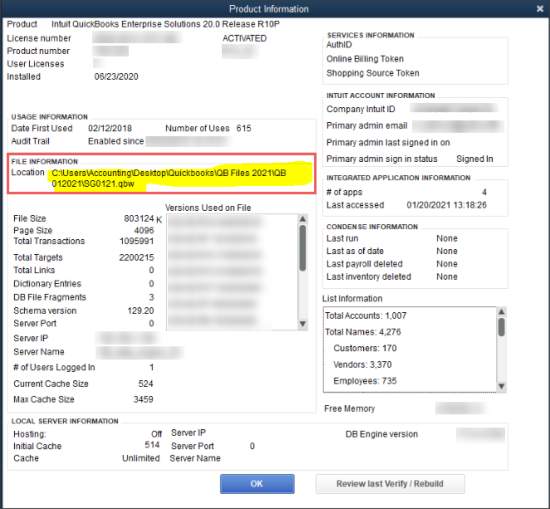The height and width of the screenshot is (509, 550).
Task: Click the Total Names: 4,276 row
Action: (363, 332)
